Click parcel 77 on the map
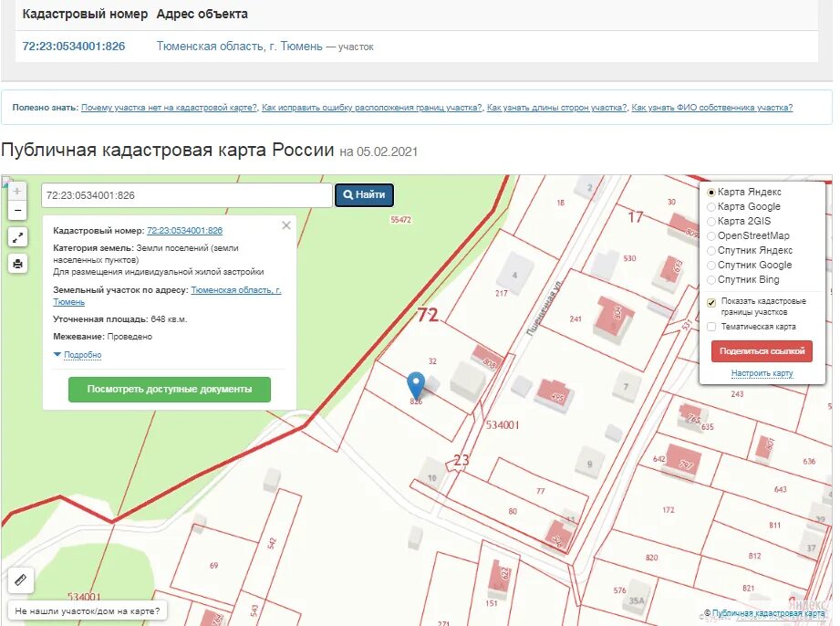The width and height of the screenshot is (840, 626). click(x=541, y=491)
